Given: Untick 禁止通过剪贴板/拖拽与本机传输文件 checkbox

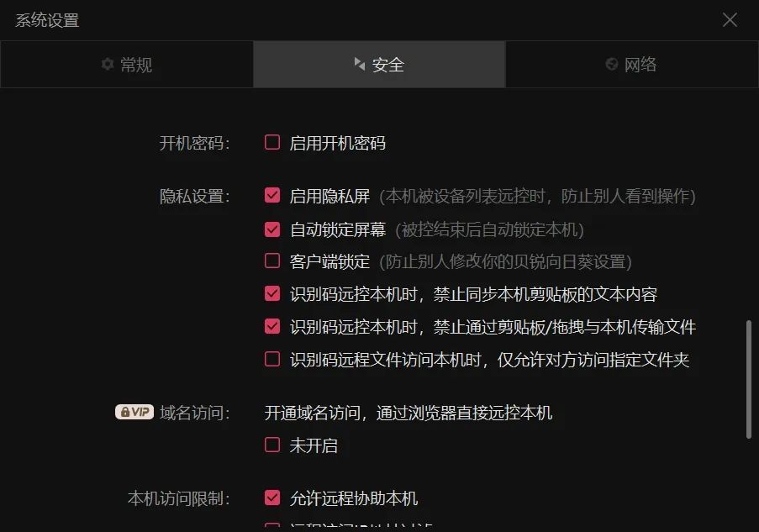Looking at the screenshot, I should click(272, 326).
